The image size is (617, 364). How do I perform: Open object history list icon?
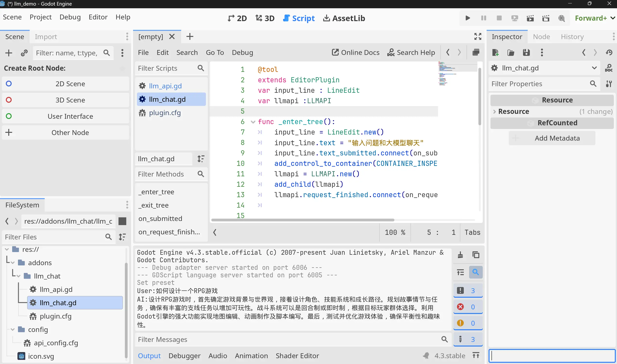(x=609, y=52)
